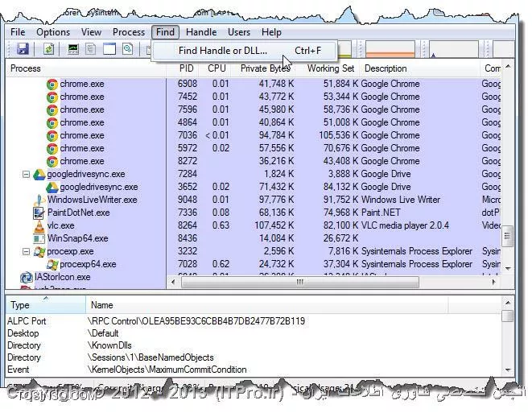The width and height of the screenshot is (532, 413).
Task: Select parent googledrivesync.exe PID 7284
Action: coord(253,174)
